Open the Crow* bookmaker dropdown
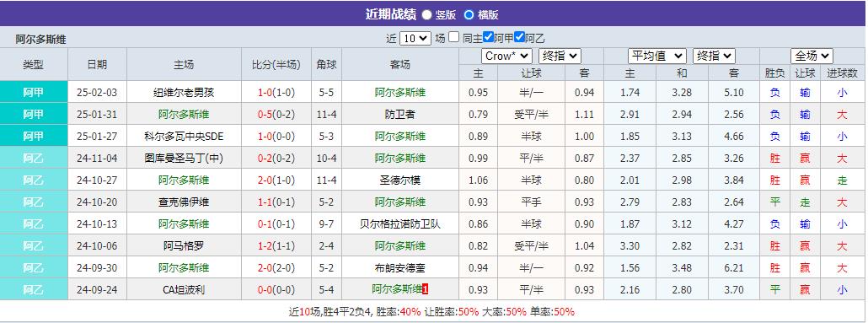The width and height of the screenshot is (868, 323). click(x=507, y=56)
